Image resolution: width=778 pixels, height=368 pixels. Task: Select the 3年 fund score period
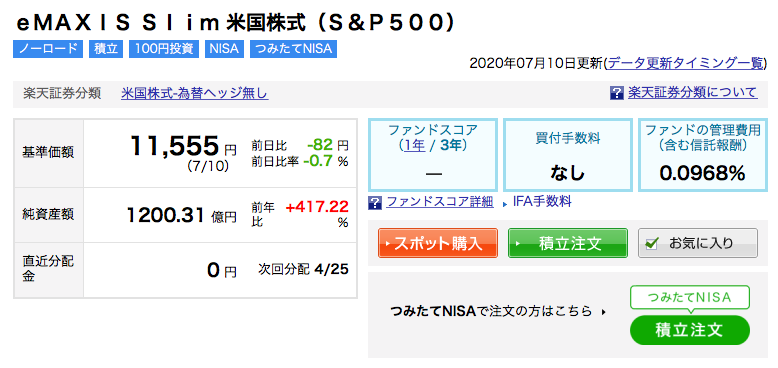click(x=449, y=147)
